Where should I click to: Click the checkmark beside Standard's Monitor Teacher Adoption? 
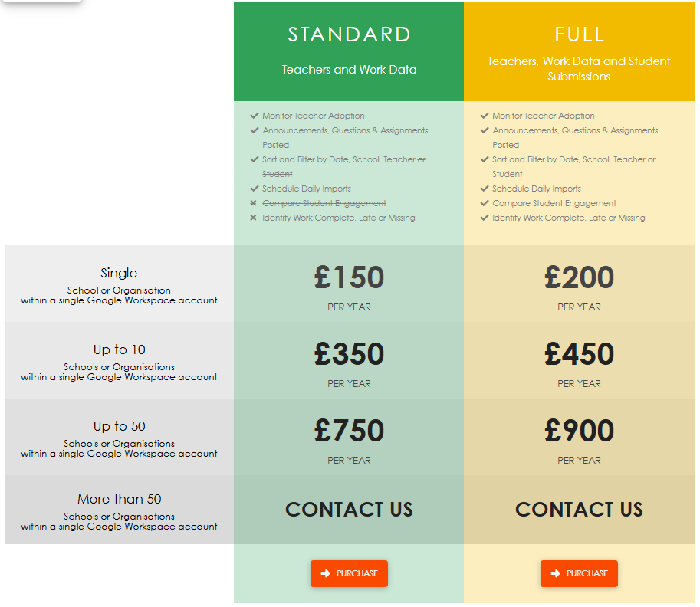click(x=255, y=116)
